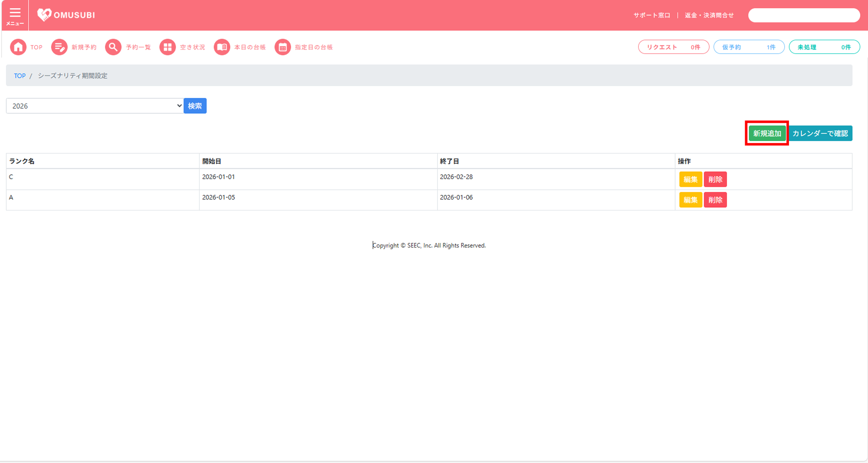868x463 pixels.
Task: Click カレンダーで確認 button
Action: coord(820,133)
